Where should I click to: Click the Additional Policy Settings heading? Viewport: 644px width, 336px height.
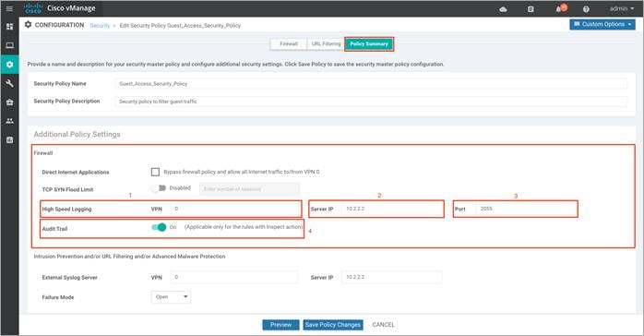tap(77, 135)
